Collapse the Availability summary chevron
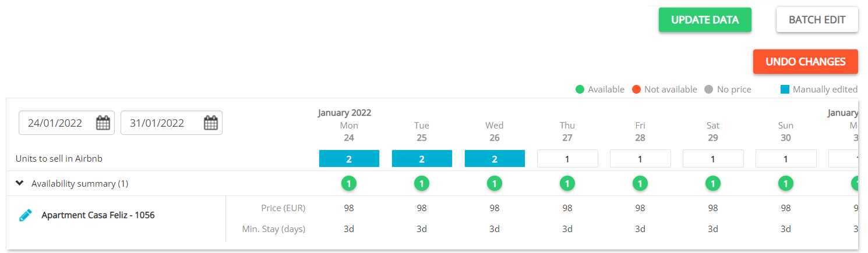 (20, 183)
